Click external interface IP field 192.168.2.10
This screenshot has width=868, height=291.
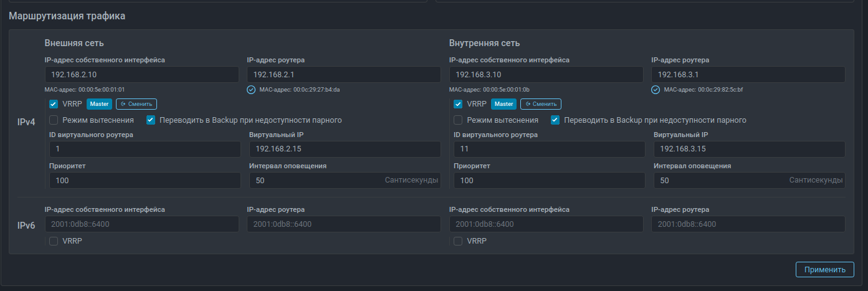[x=141, y=75]
